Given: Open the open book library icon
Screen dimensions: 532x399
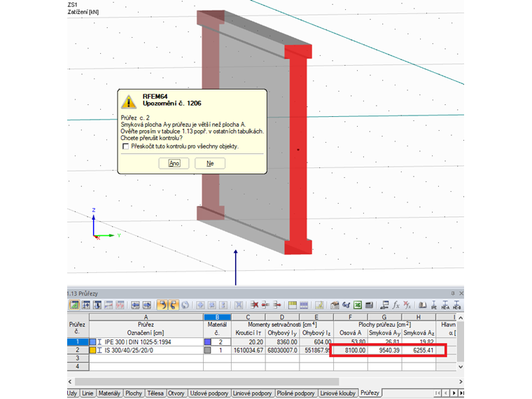Looking at the screenshot, I should [x=422, y=305].
